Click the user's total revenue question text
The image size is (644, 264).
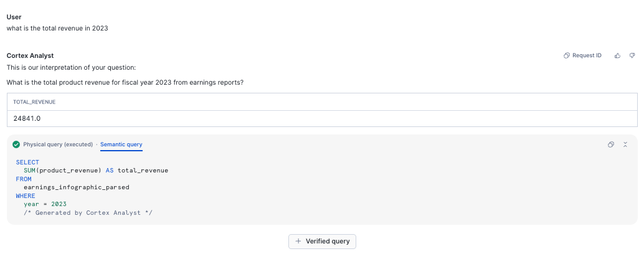point(57,28)
